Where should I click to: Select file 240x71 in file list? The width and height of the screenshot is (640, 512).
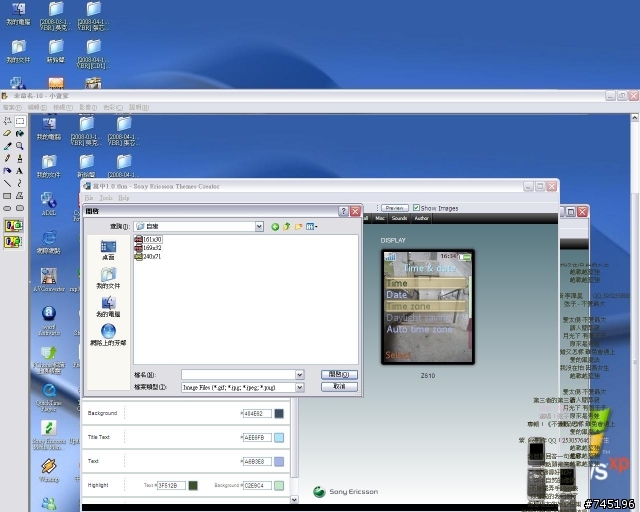(148, 256)
